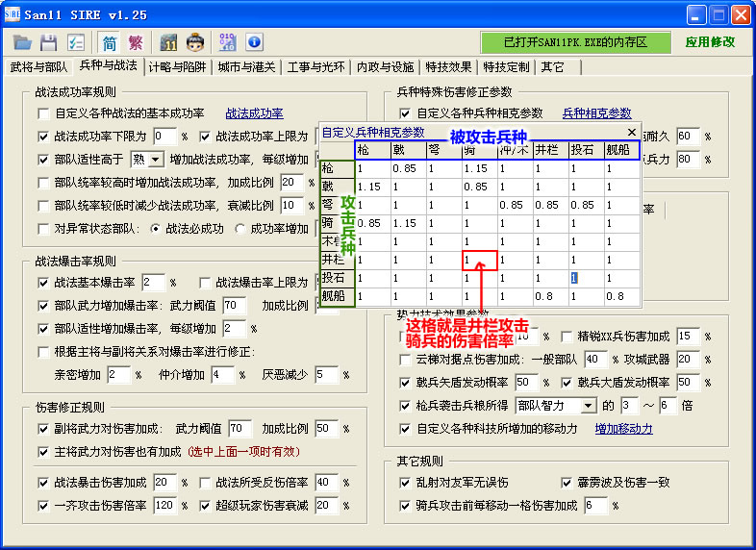Click the save floppy disk icon

[48, 42]
